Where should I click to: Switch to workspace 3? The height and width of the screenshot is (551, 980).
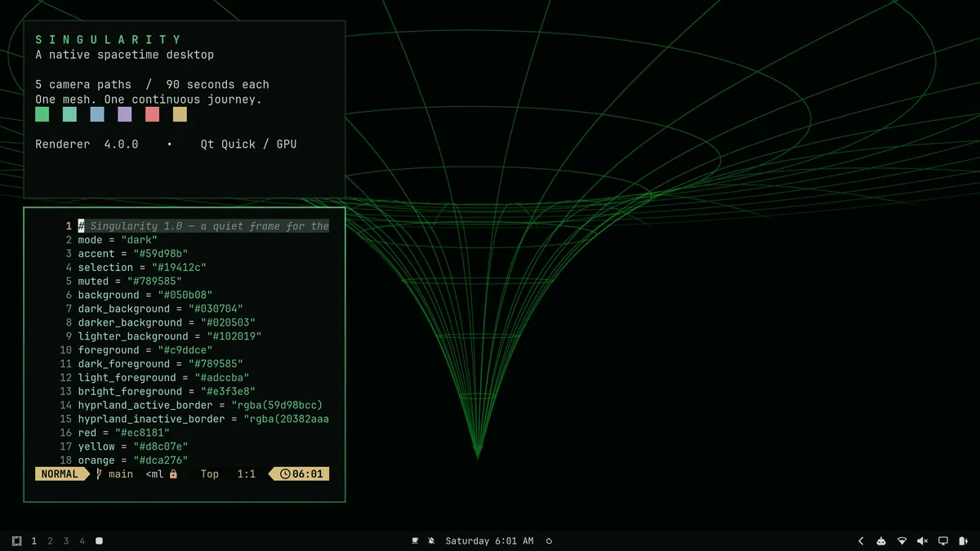click(x=66, y=541)
